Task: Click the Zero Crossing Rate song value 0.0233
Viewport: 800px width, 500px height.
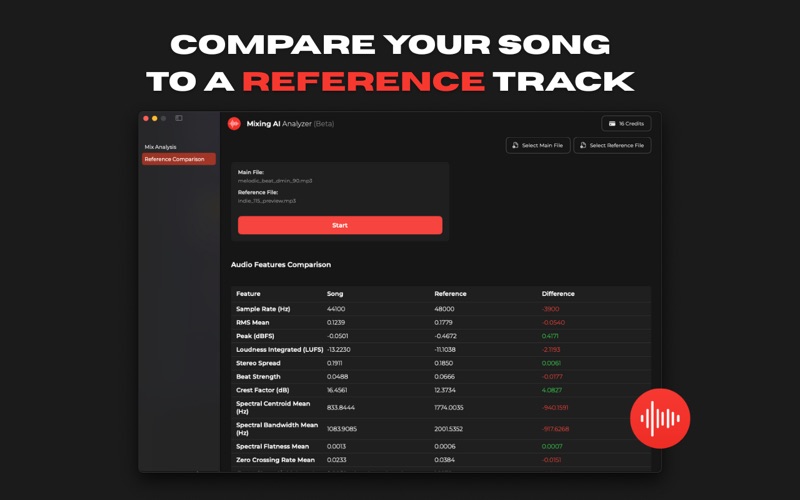Action: pos(337,460)
